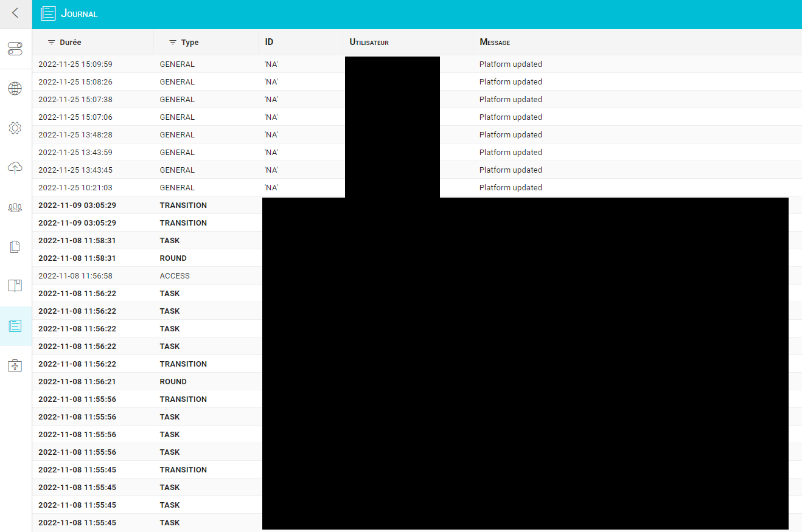Click the filter icon beside Durée

click(51, 43)
